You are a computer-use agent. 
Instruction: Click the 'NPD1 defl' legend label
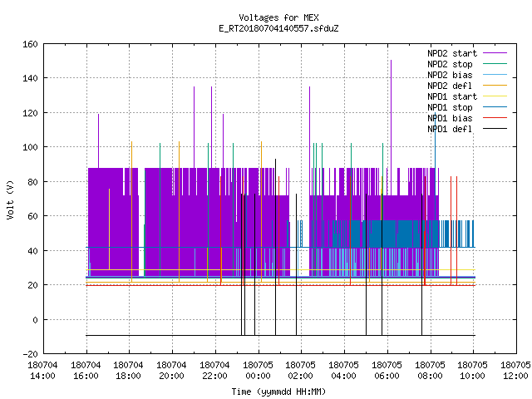tap(450, 130)
